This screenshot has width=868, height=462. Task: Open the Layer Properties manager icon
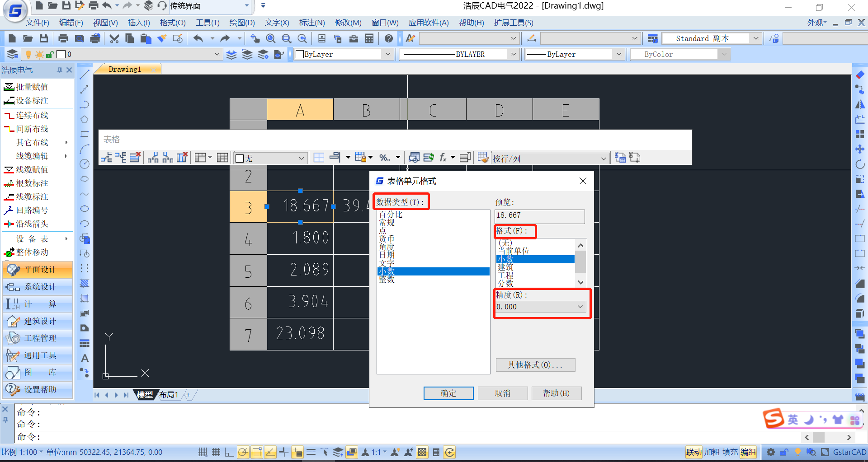[x=12, y=55]
